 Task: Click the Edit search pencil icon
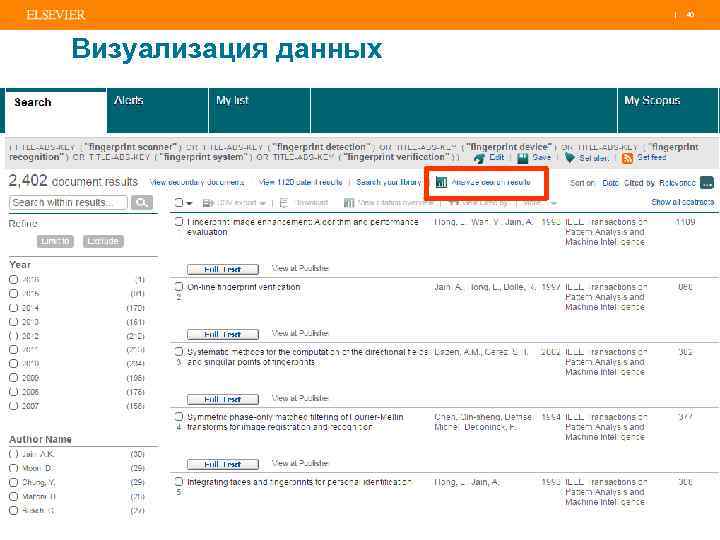(479, 158)
